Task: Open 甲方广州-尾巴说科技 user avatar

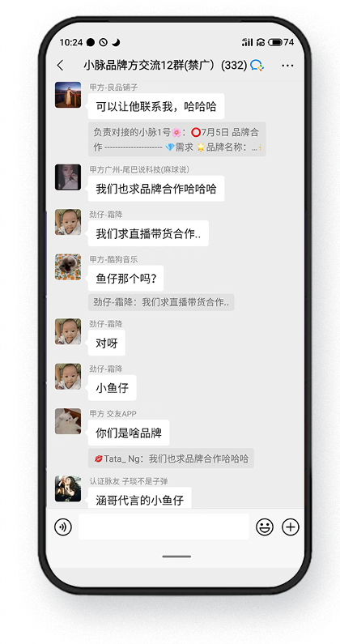Action: pos(68,177)
